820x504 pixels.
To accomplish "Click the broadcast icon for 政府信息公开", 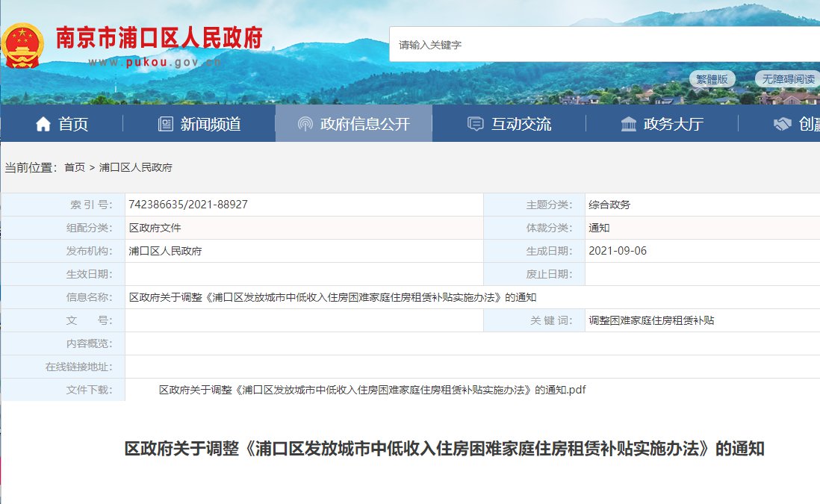I will 305,124.
